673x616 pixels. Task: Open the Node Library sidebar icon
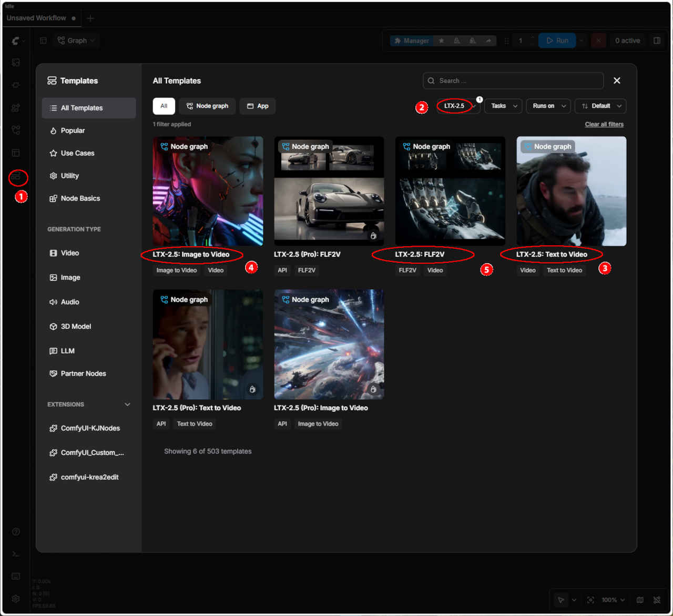(x=16, y=85)
